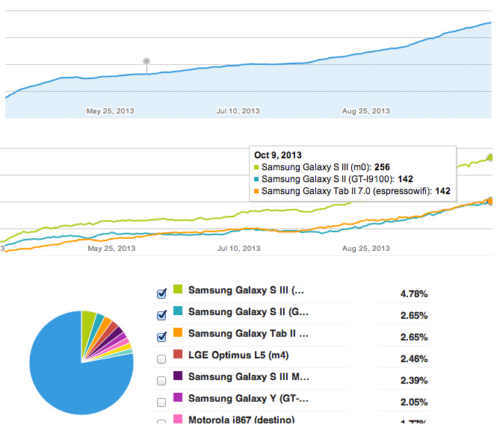The image size is (497, 448).
Task: Click the orange swatch beside Samsung Galaxy Tab II
Action: [178, 333]
